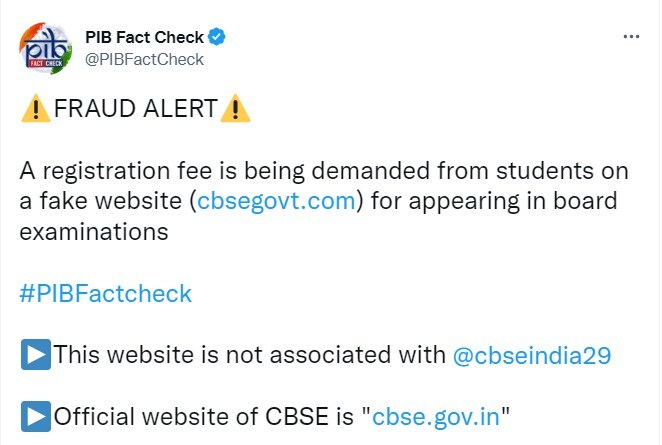Click the word "examinations" in the tweet
The width and height of the screenshot is (662, 445).
[x=92, y=231]
